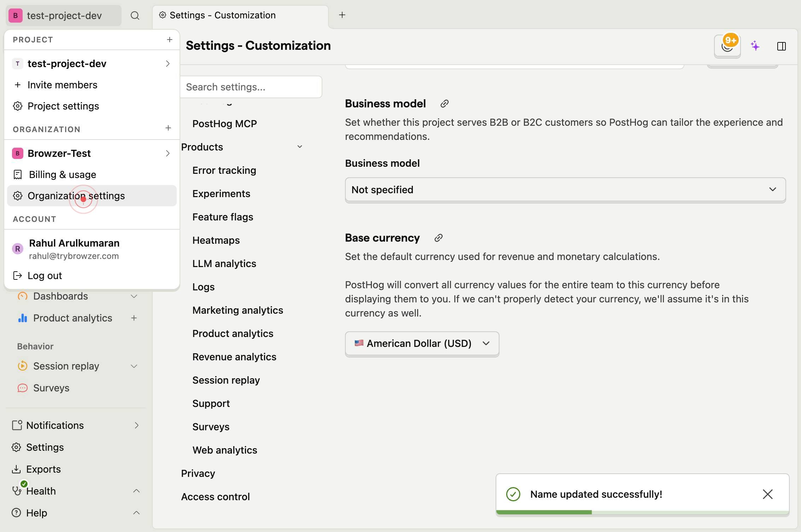The height and width of the screenshot is (532, 801).
Task: Add new project with plus icon
Action: 169,40
